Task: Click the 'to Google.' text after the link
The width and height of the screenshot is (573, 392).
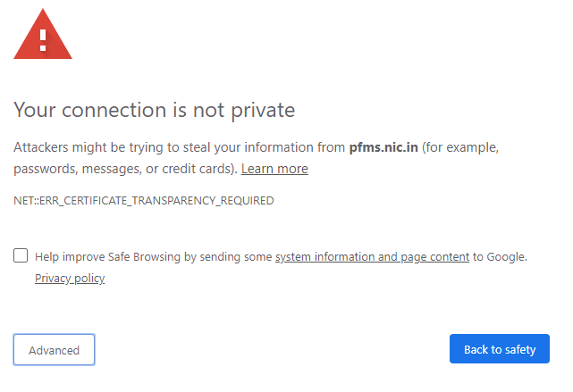Action: pos(500,257)
